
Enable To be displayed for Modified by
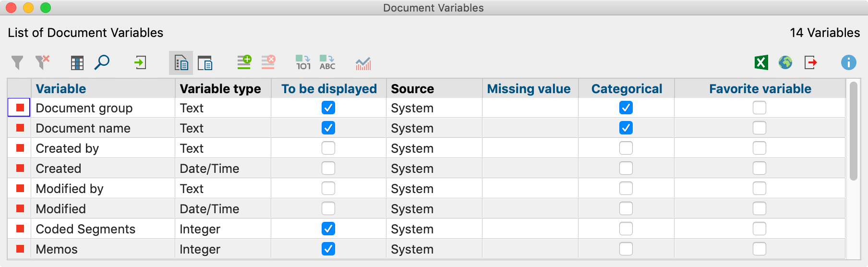point(328,188)
